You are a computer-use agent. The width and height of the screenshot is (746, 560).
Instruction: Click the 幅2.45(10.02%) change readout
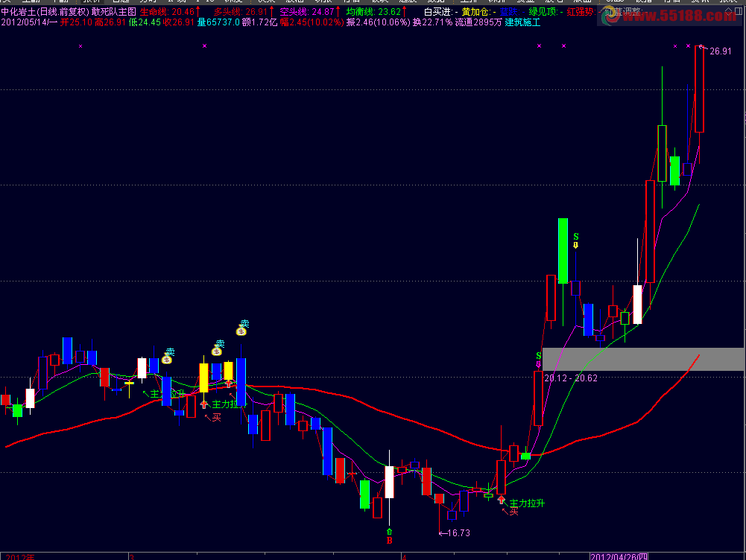tap(312, 22)
